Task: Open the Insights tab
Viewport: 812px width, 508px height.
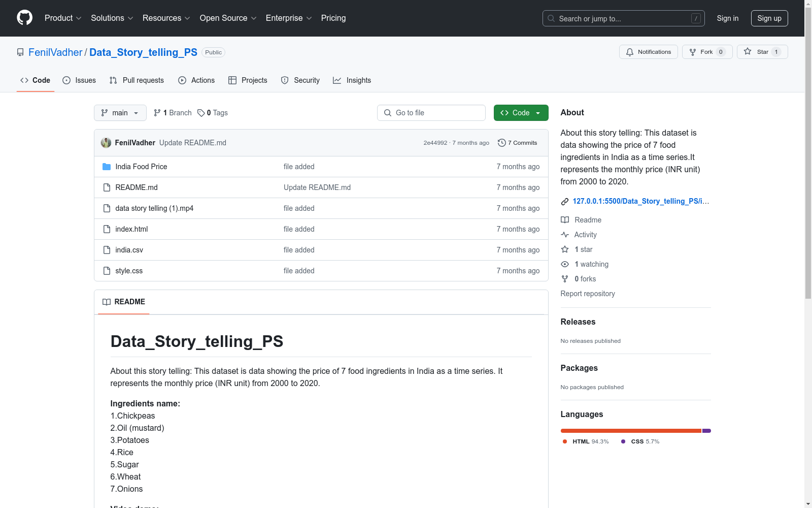Action: [352, 80]
